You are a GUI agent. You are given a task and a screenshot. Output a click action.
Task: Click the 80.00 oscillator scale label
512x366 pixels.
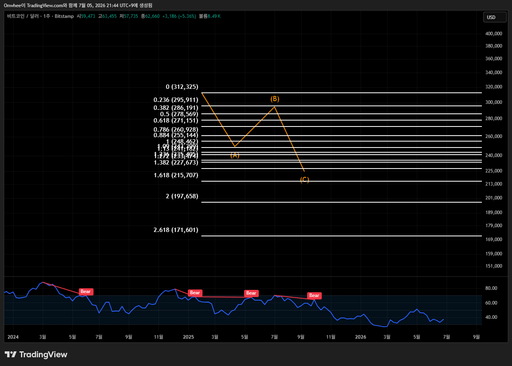(x=491, y=288)
